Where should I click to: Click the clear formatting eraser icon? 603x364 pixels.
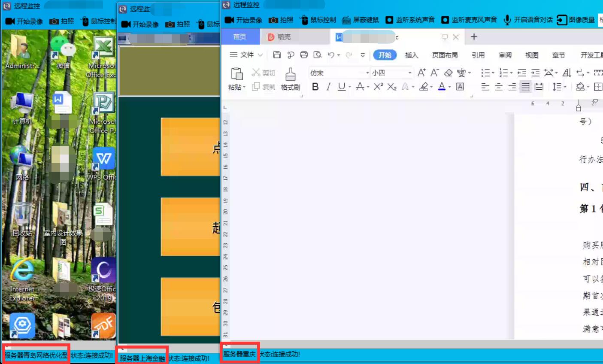point(448,73)
